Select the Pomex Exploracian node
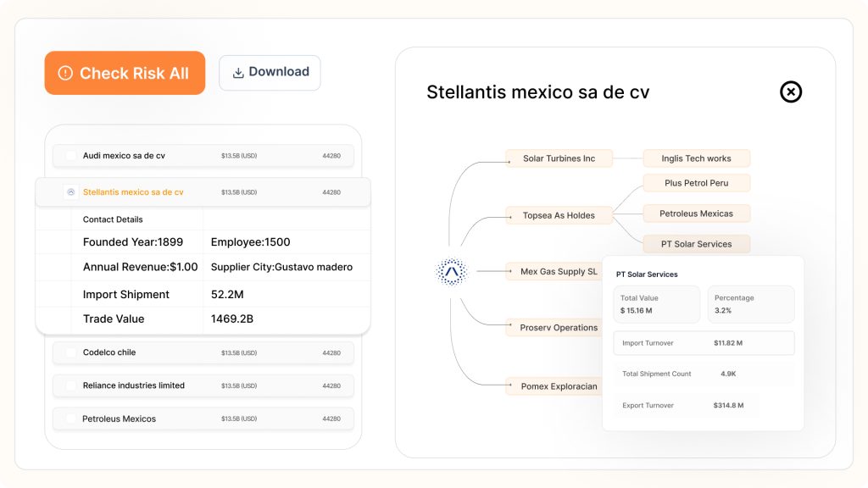 [554, 386]
